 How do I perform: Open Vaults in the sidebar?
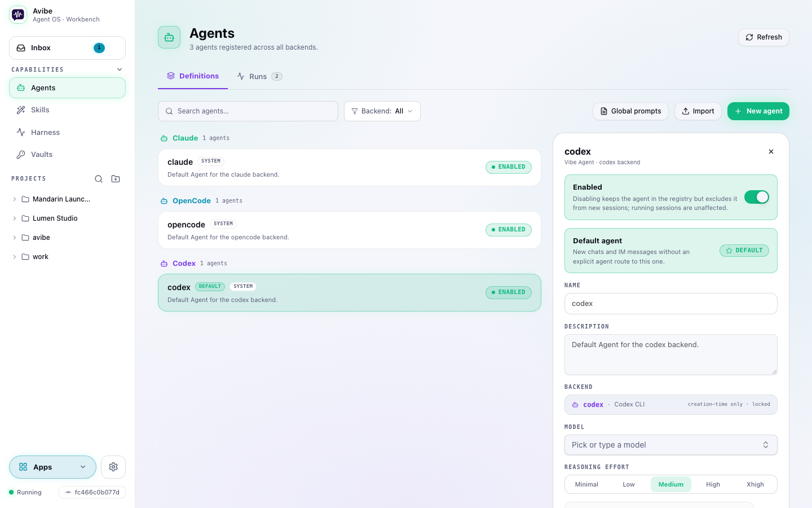click(67, 155)
